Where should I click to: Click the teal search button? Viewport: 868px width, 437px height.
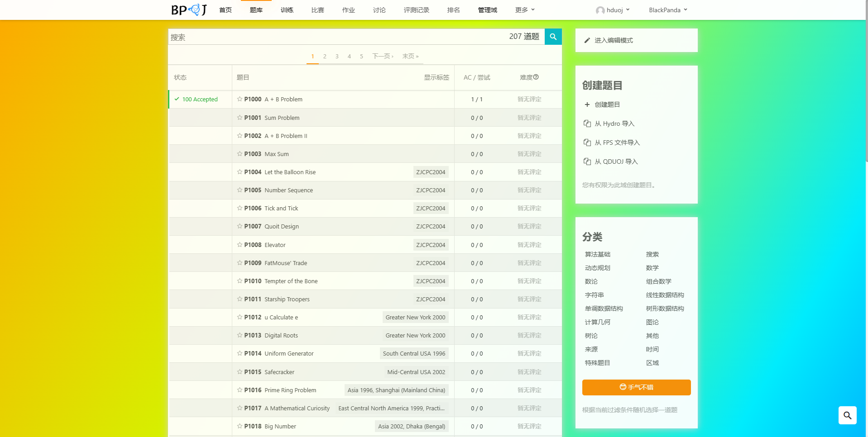[553, 37]
